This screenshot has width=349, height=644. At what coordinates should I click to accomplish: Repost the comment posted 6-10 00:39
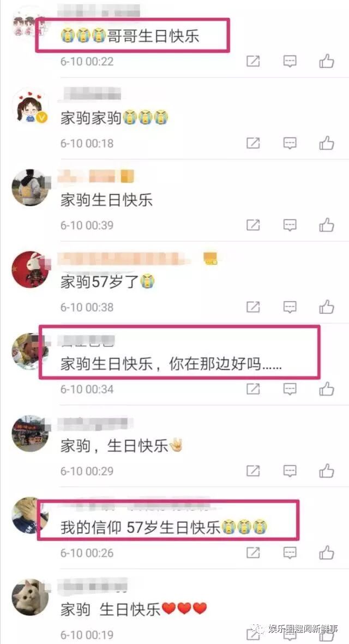(253, 225)
